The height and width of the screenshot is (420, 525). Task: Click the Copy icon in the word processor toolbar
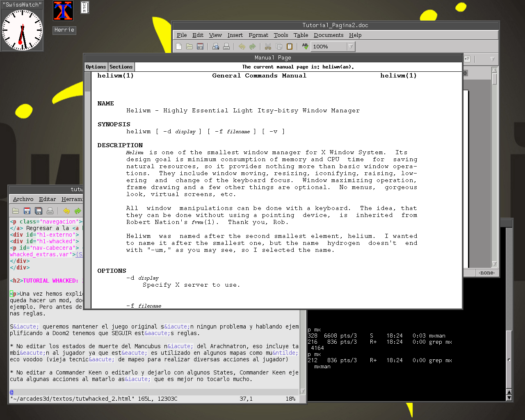coord(279,47)
